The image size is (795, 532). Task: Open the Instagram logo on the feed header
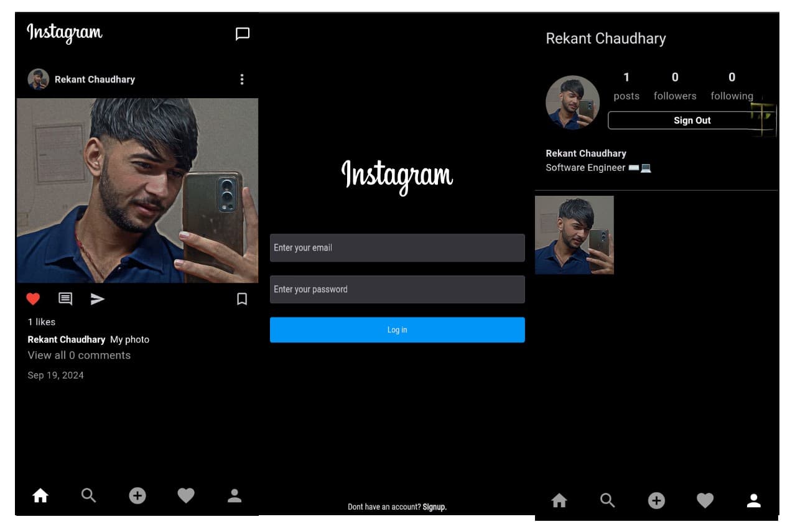64,33
